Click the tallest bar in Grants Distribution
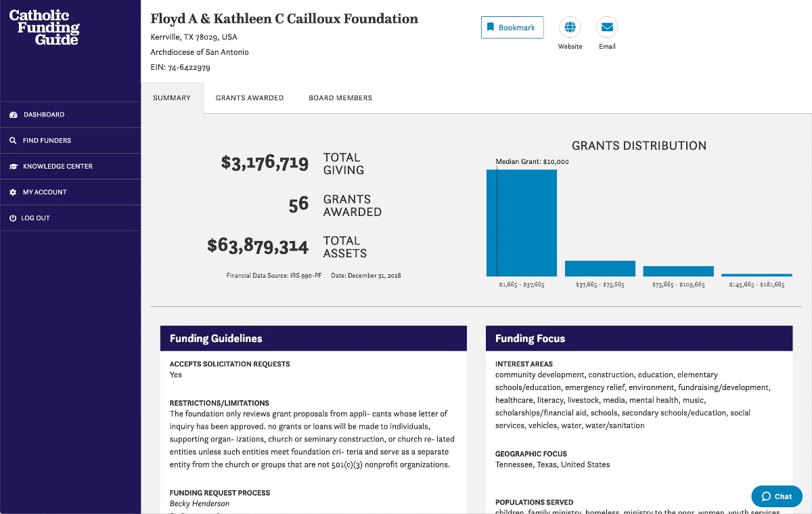Screen dimensions: 812x514 (x=522, y=223)
